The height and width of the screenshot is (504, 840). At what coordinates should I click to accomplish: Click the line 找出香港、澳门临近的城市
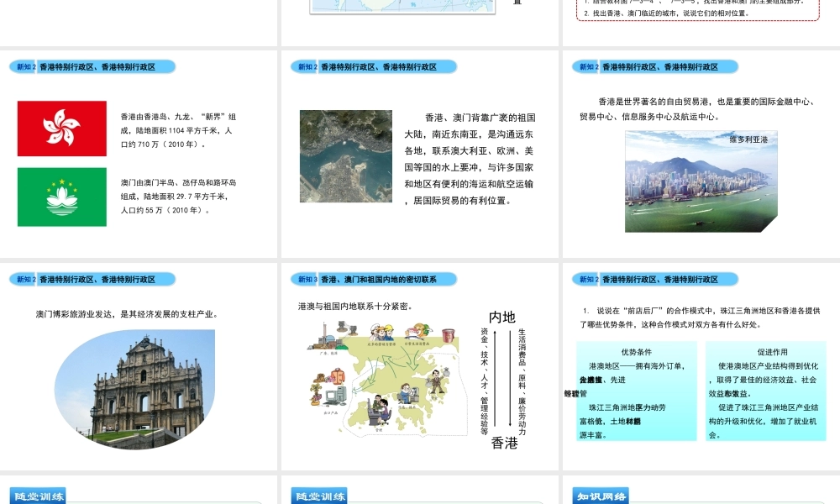point(666,13)
